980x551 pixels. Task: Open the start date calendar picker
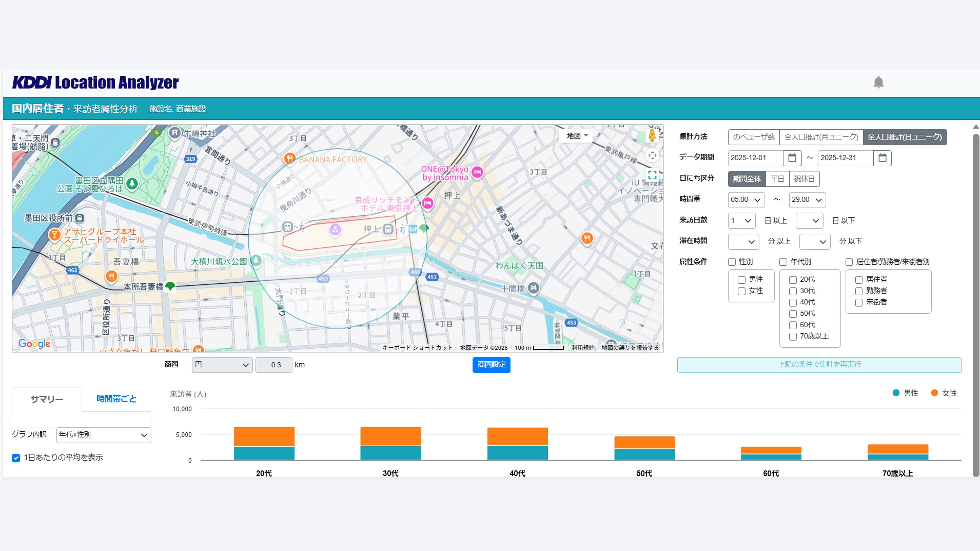(x=792, y=158)
